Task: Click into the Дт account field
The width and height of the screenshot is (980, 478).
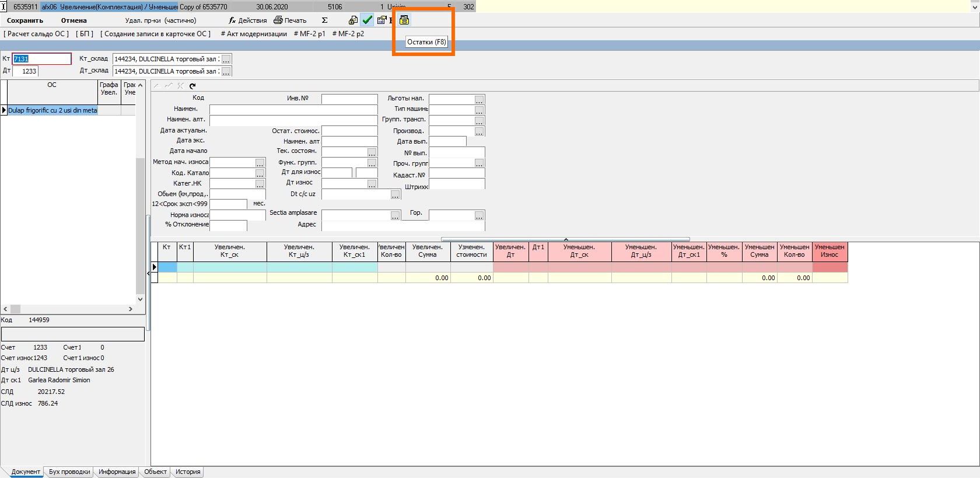Action: click(x=25, y=71)
